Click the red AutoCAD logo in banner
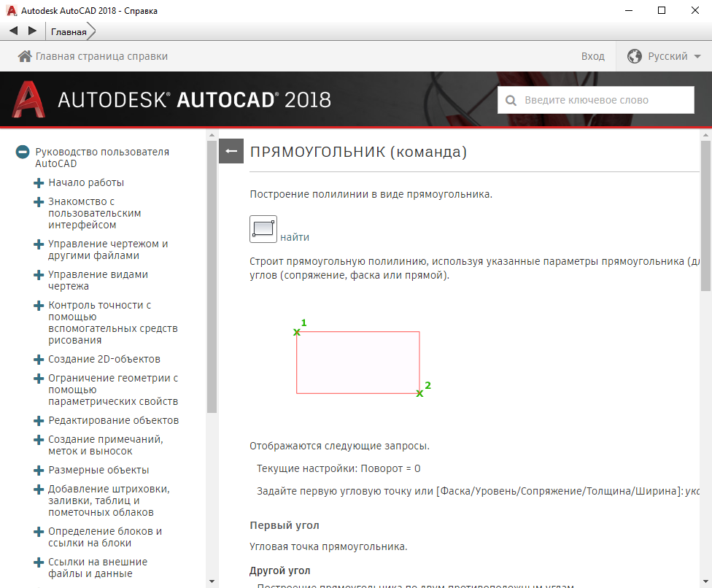This screenshot has height=588, width=712. (28, 99)
